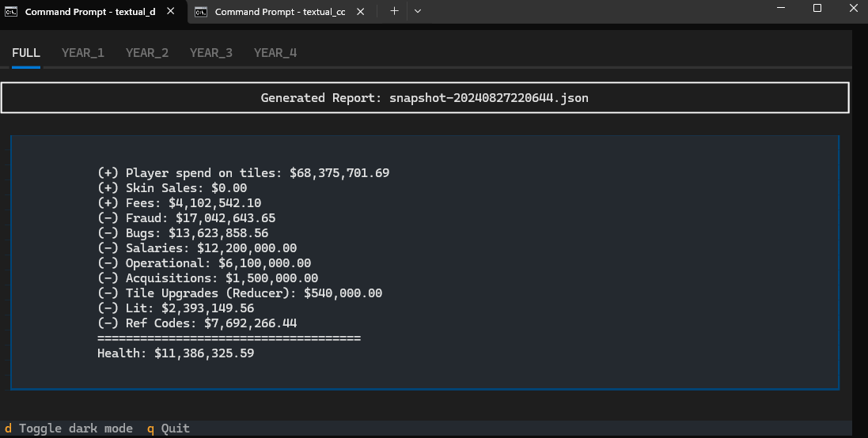This screenshot has height=438, width=868.
Task: Close the Command Prompt - textual_d tab
Action: 170,11
